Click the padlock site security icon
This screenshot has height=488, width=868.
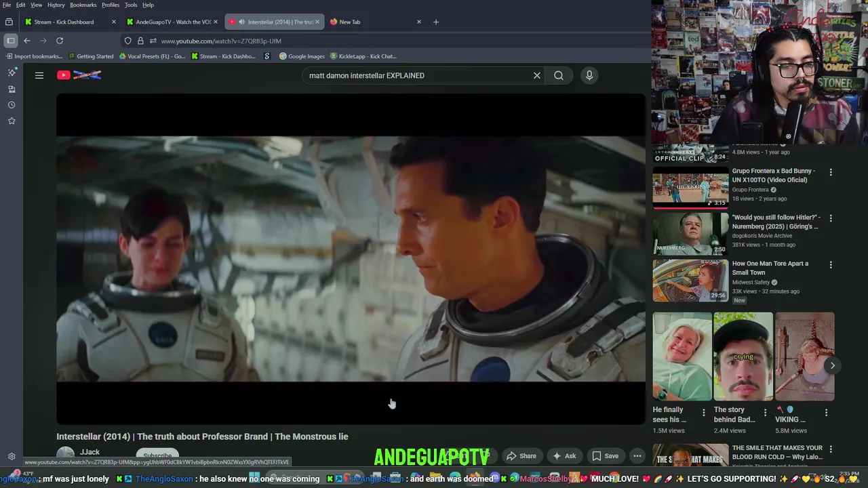pyautogui.click(x=140, y=41)
